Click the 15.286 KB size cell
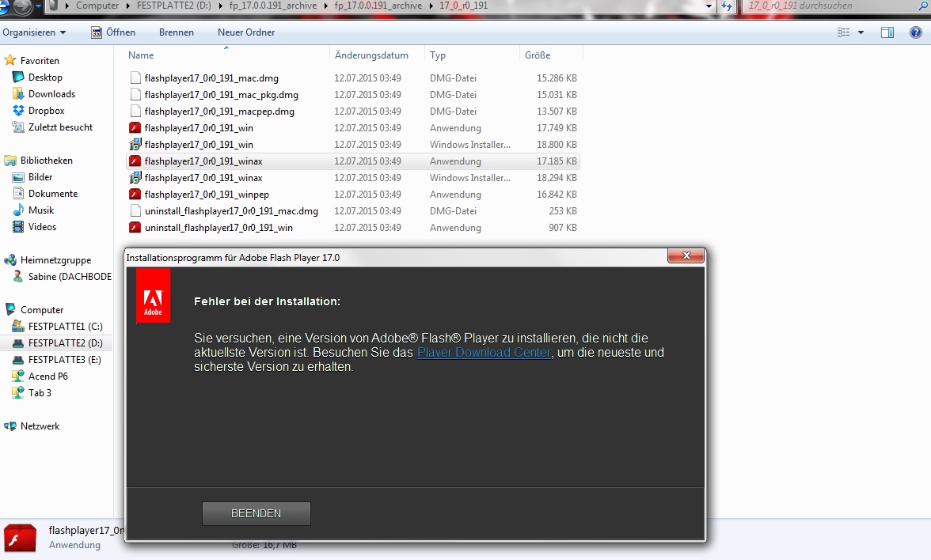The height and width of the screenshot is (560, 931). click(x=557, y=78)
